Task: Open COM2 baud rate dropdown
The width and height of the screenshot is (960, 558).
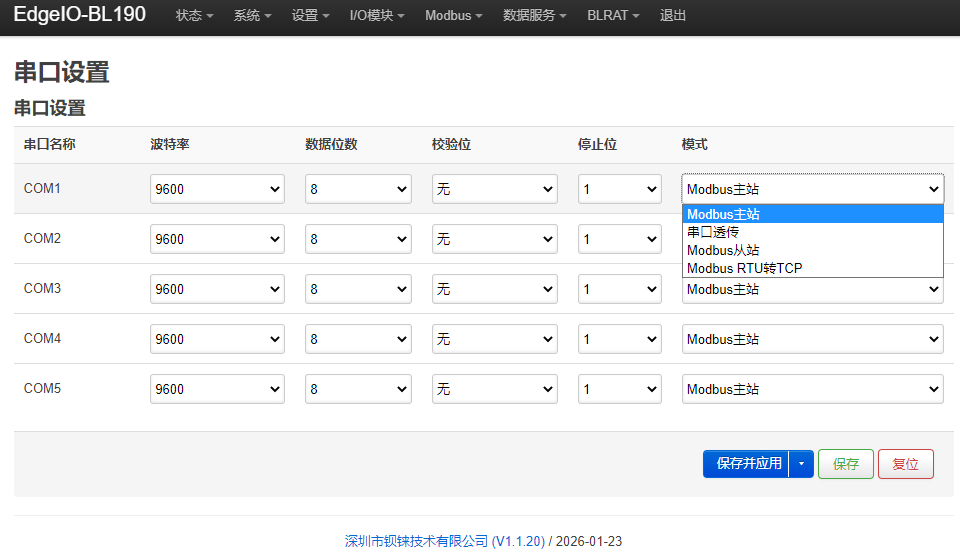Action: coord(217,239)
